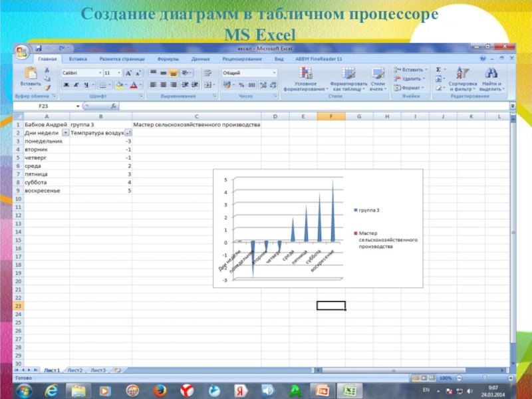Click the Format Painter brush icon
This screenshot has width=532, height=399.
click(x=47, y=88)
